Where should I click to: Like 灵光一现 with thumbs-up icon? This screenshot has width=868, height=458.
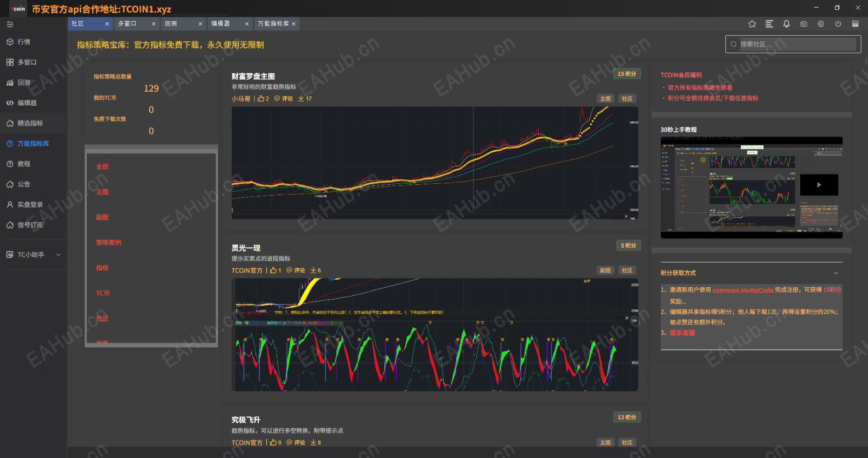273,270
